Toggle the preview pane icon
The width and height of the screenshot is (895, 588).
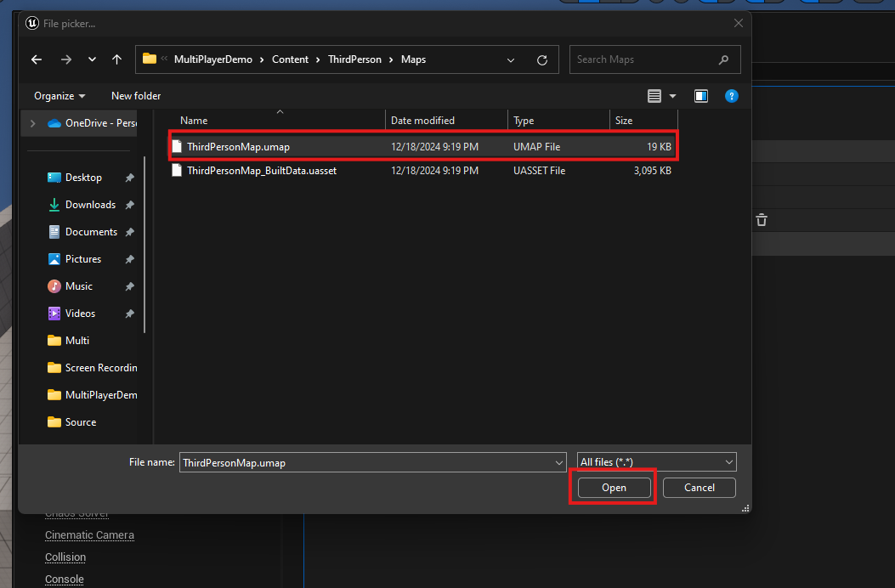point(701,96)
